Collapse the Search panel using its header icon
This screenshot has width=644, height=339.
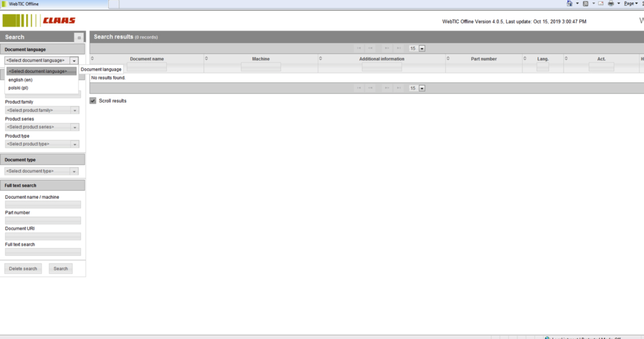coord(79,37)
